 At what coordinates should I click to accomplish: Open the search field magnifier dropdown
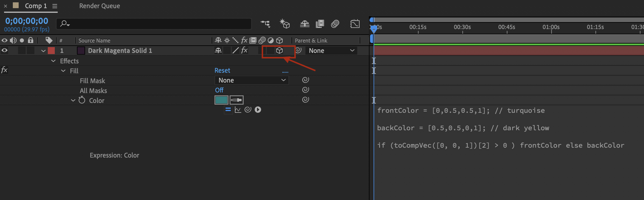coord(65,24)
